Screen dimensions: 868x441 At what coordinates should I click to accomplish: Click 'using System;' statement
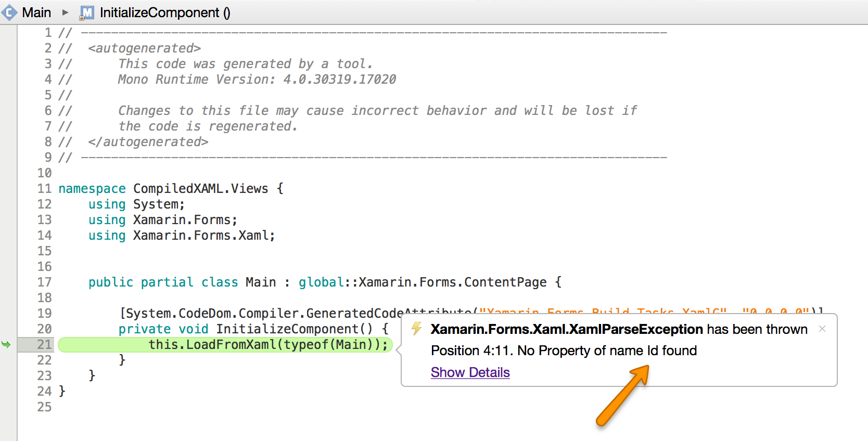point(136,204)
